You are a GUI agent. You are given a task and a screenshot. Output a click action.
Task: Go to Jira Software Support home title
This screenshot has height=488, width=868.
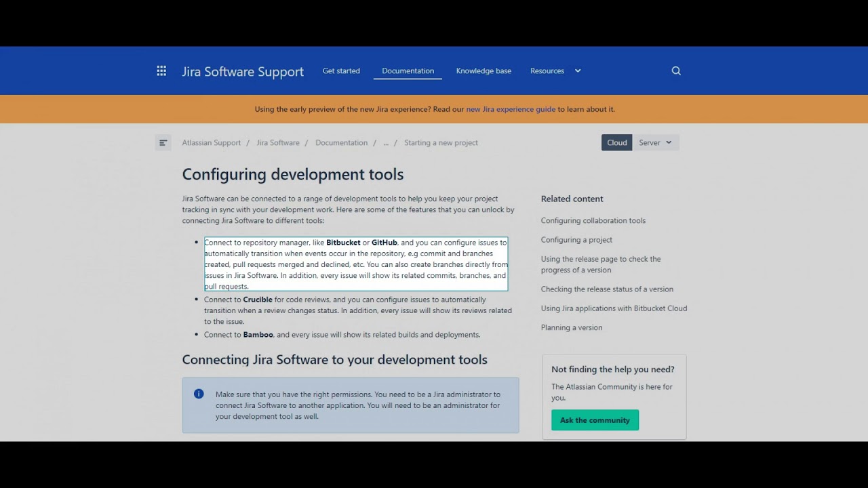(x=243, y=71)
